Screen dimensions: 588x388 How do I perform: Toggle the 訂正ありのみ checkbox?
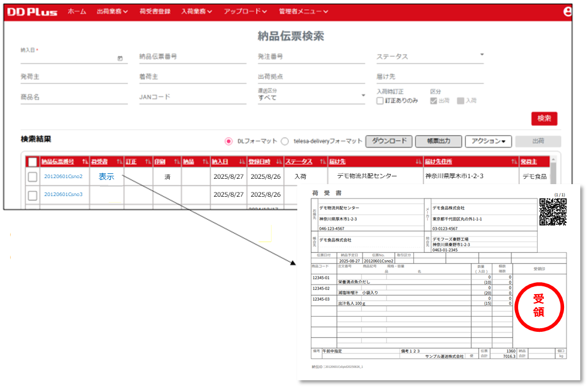coord(380,101)
